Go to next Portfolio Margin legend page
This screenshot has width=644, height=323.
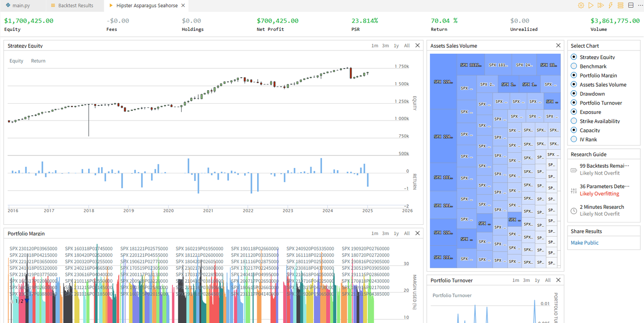click(x=27, y=301)
